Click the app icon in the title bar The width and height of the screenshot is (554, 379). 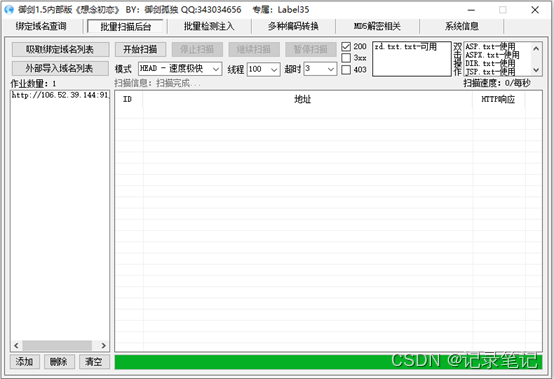click(x=8, y=10)
